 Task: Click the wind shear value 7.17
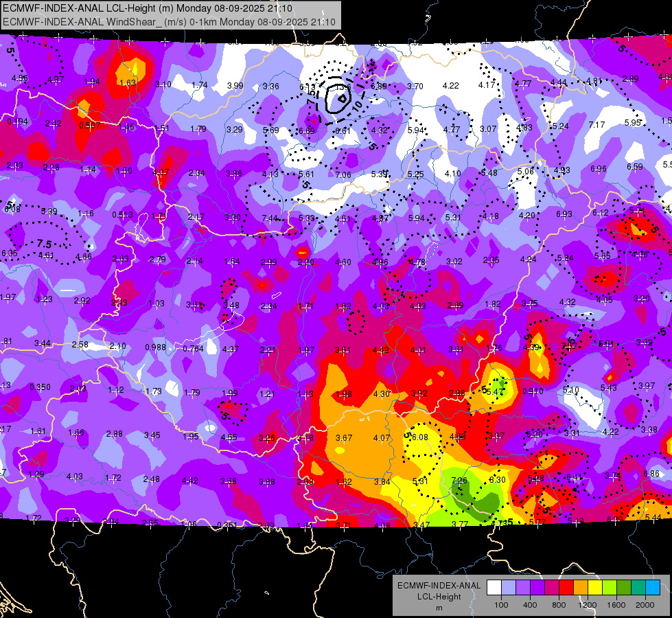coord(596,124)
